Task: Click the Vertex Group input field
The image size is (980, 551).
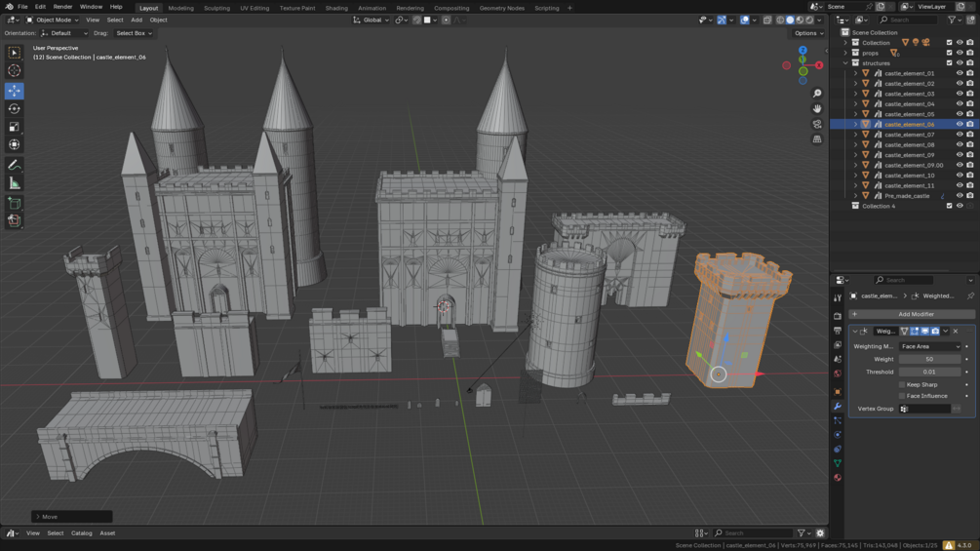Action: (x=925, y=409)
